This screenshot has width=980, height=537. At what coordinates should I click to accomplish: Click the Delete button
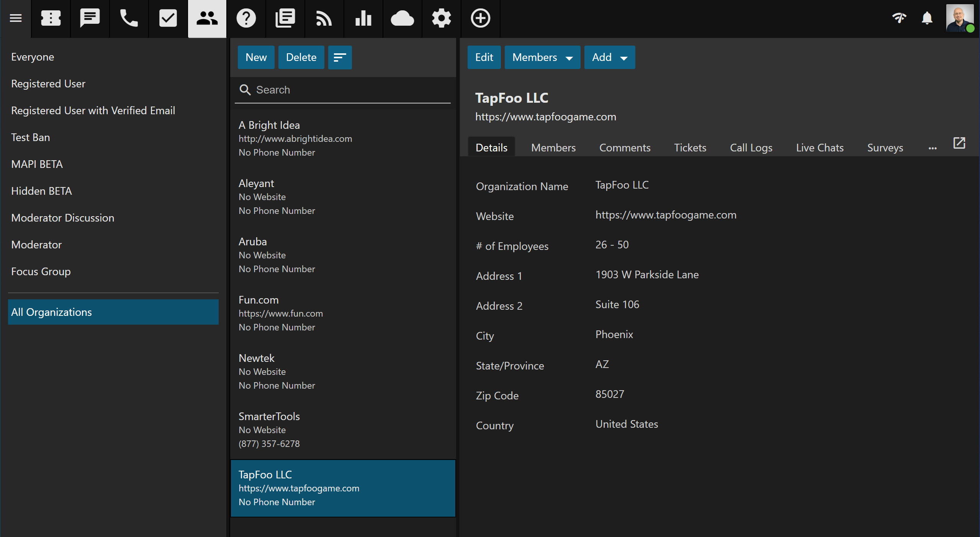pos(301,57)
